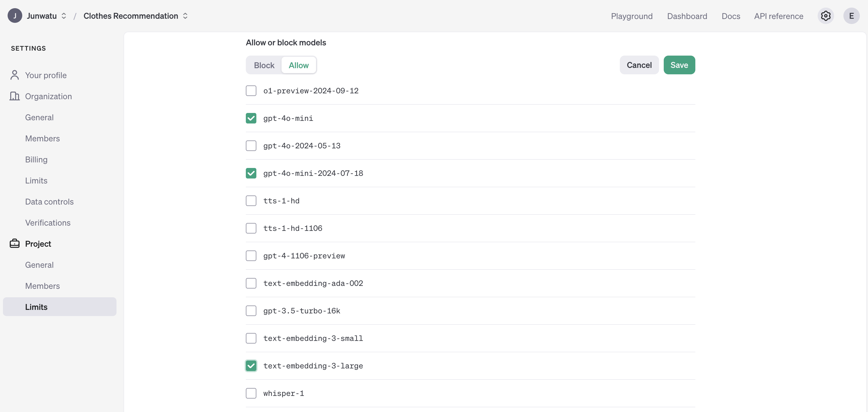The image size is (868, 412).
Task: Open the Playground page
Action: tap(632, 16)
